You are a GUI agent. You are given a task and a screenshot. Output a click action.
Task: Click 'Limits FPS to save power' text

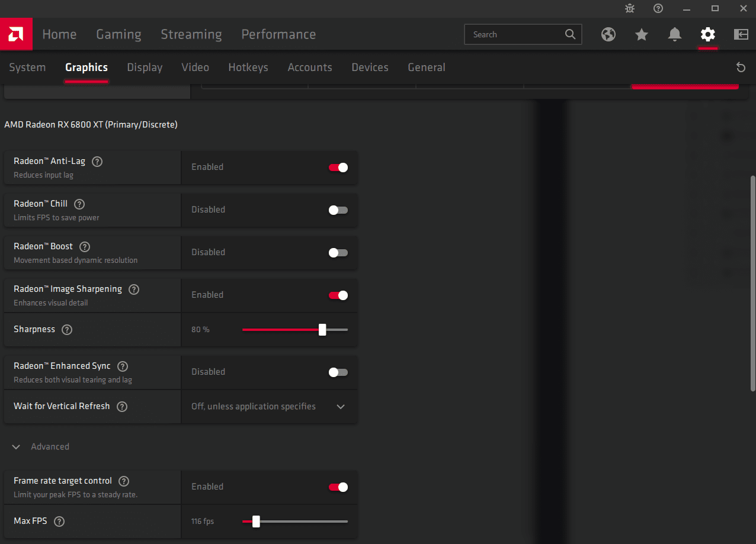[57, 218]
